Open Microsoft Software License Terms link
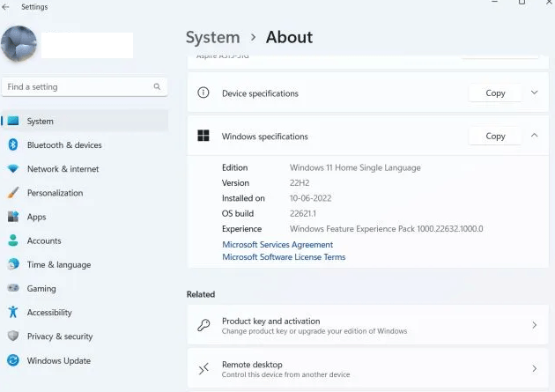Screen dimensions: 555x392 [x=284, y=257]
